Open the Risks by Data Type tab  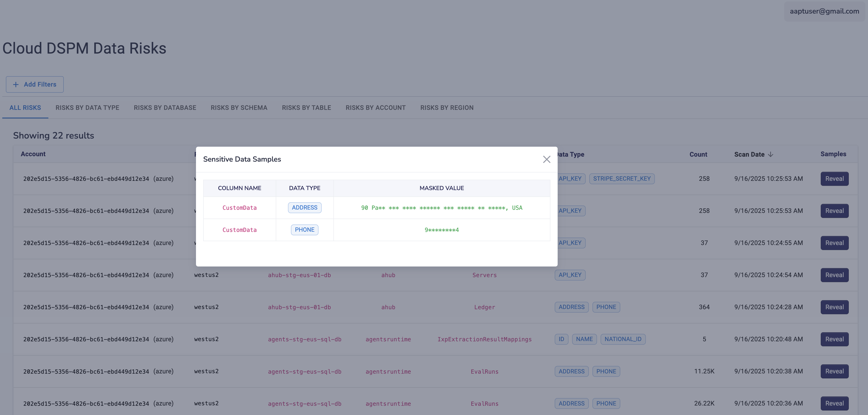click(x=87, y=108)
